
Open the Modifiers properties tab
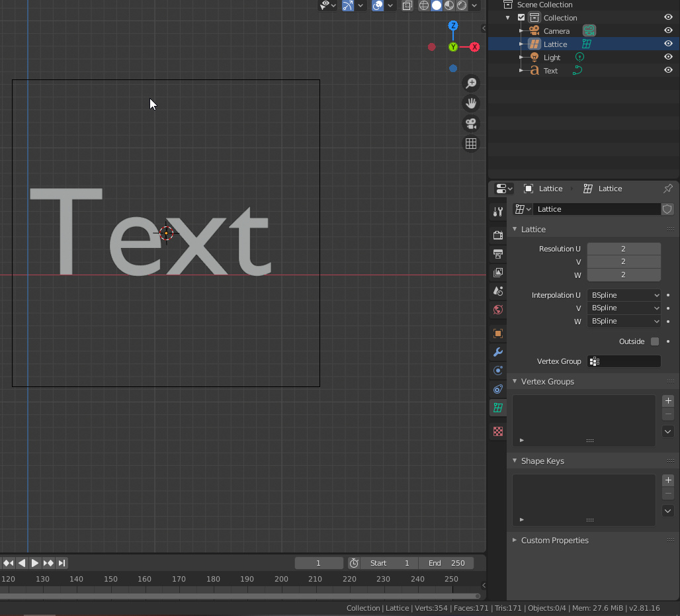coord(498,352)
